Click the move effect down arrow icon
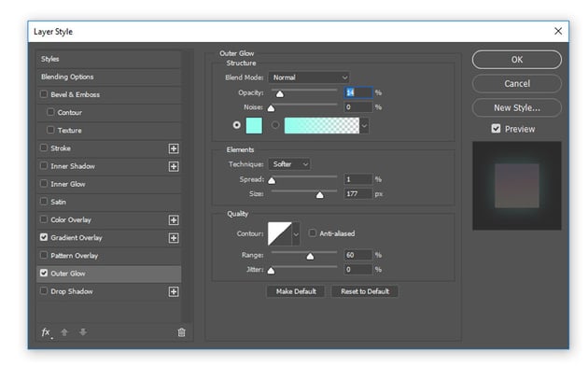 coord(83,332)
